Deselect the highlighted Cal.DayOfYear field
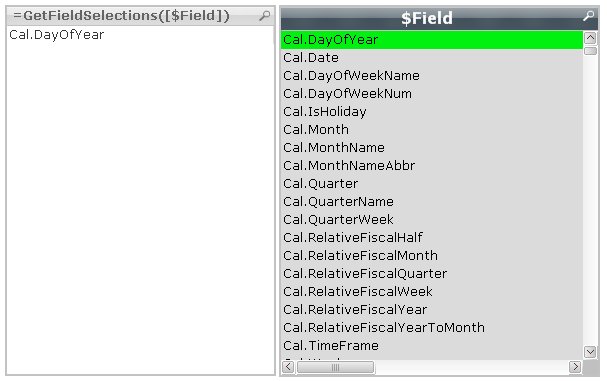This screenshot has height=381, width=607. (432, 39)
